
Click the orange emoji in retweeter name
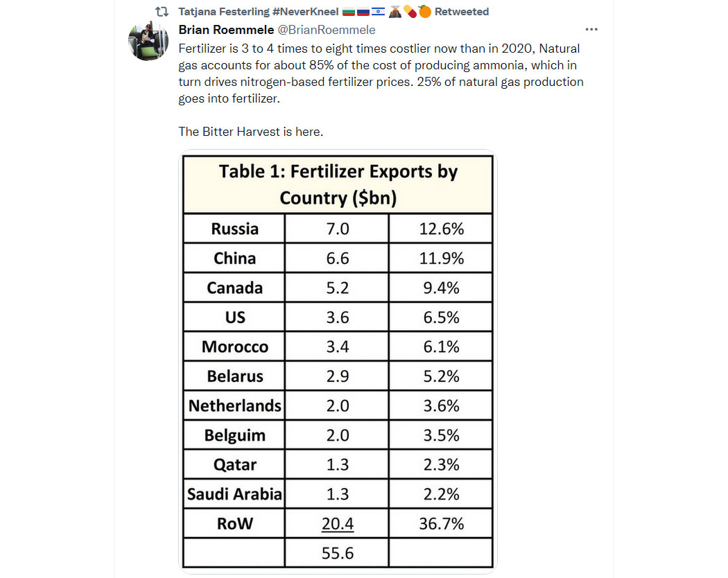(425, 12)
